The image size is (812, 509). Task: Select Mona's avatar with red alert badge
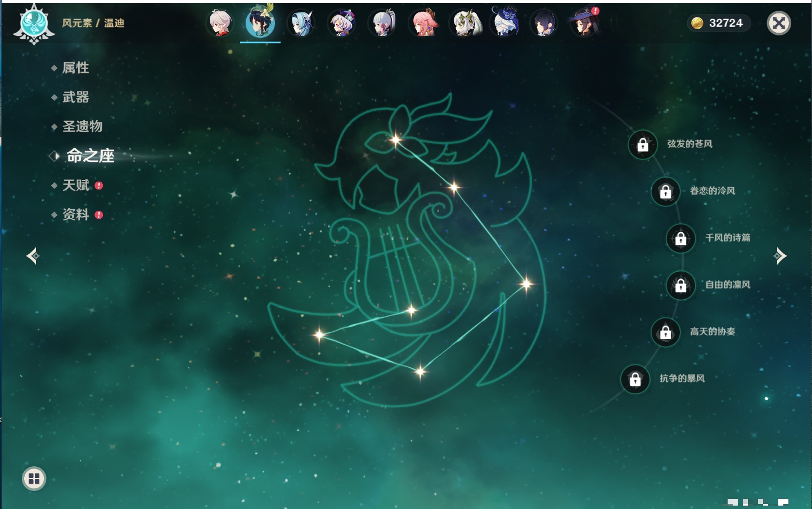(x=584, y=23)
